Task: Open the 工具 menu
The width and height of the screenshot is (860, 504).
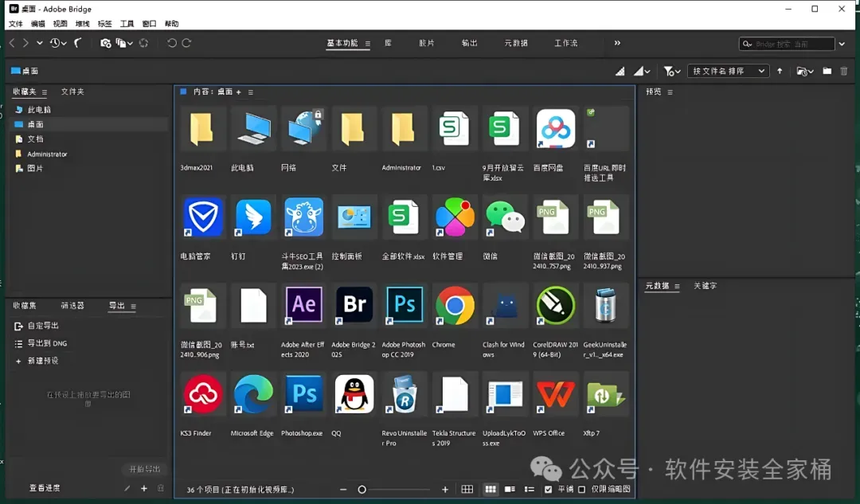Action: tap(127, 24)
